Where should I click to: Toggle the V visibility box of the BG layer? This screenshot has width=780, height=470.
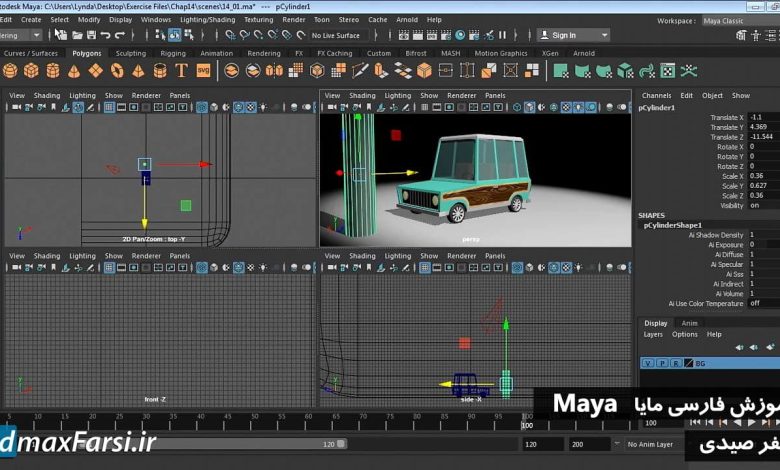click(x=648, y=364)
